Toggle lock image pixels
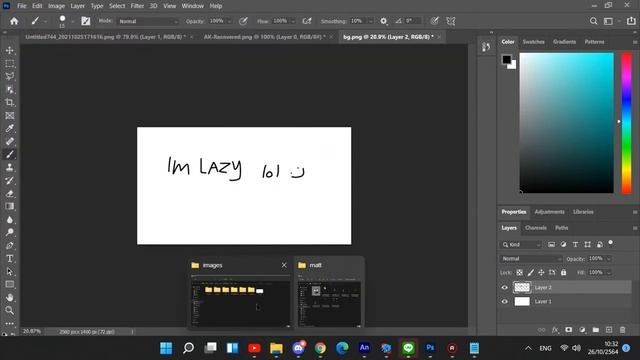Image resolution: width=640 pixels, height=360 pixels. (531, 272)
